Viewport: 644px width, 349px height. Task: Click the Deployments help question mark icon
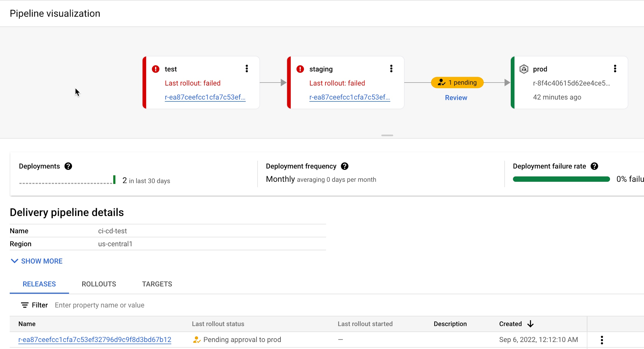(x=68, y=166)
